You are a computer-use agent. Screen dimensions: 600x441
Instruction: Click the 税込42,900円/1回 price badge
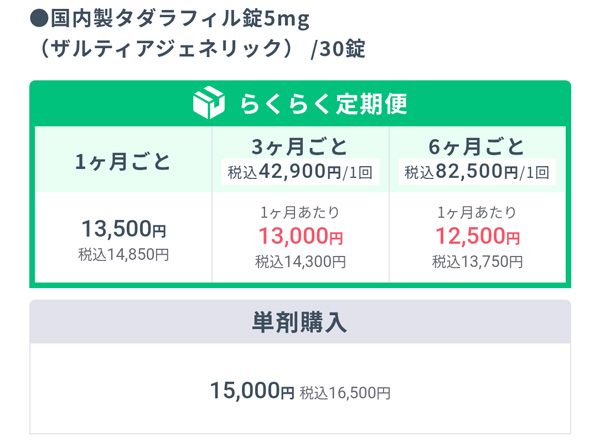pyautogui.click(x=300, y=172)
